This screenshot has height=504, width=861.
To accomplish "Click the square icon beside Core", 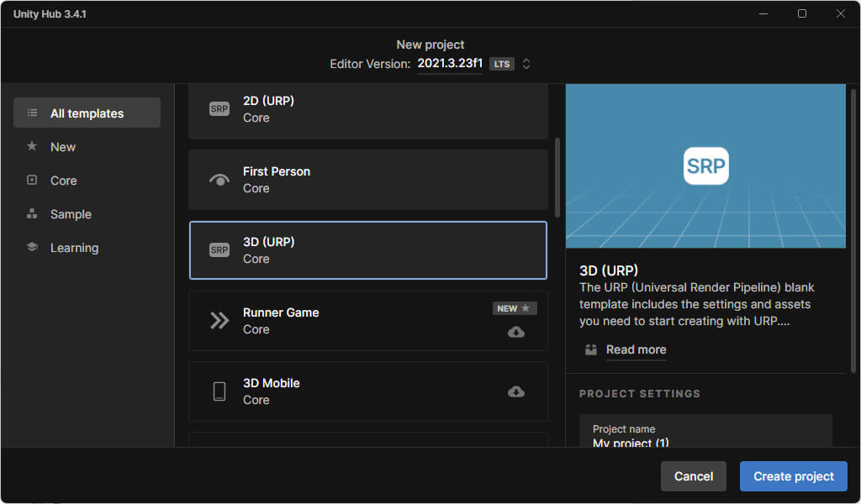I will pyautogui.click(x=32, y=180).
